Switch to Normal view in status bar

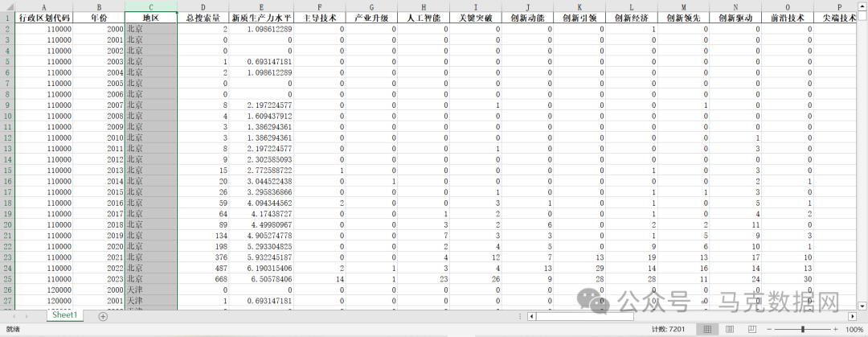point(707,329)
